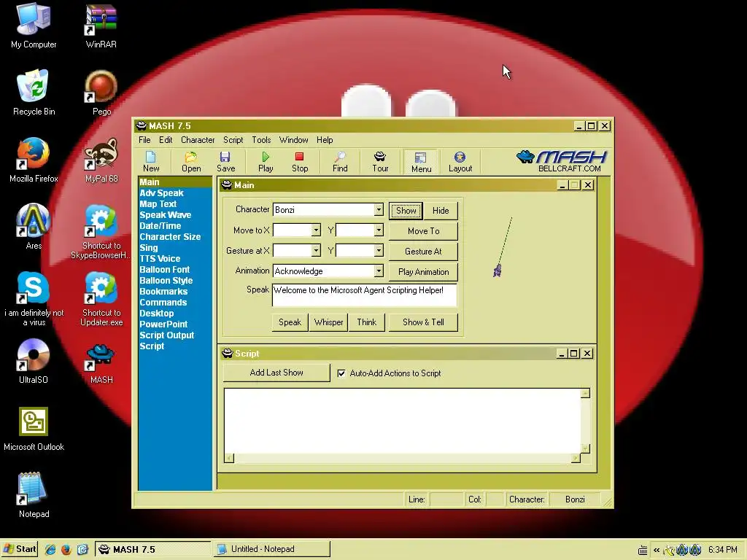Open the Move to Y dropdown

tap(379, 230)
